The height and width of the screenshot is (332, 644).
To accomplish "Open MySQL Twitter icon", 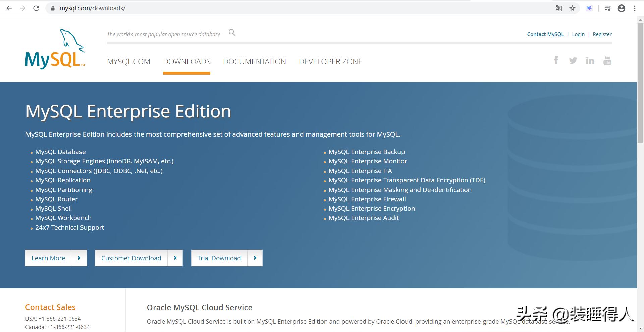I will [573, 60].
